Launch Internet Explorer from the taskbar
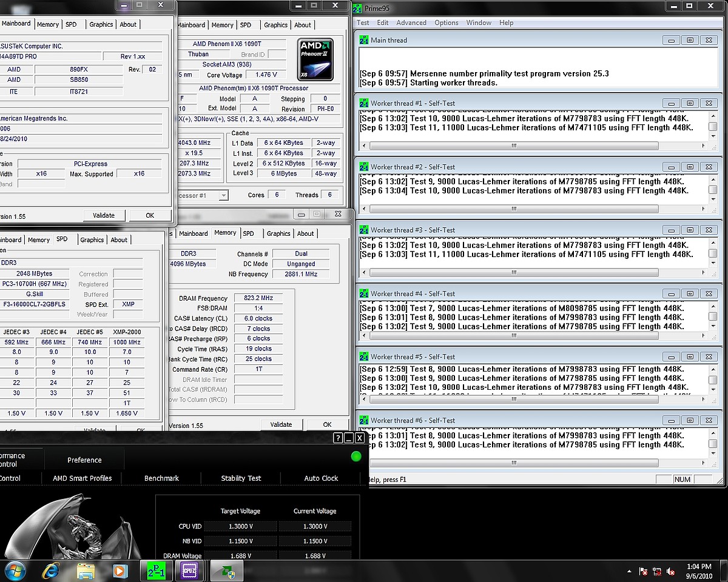The width and height of the screenshot is (728, 582). (x=51, y=570)
